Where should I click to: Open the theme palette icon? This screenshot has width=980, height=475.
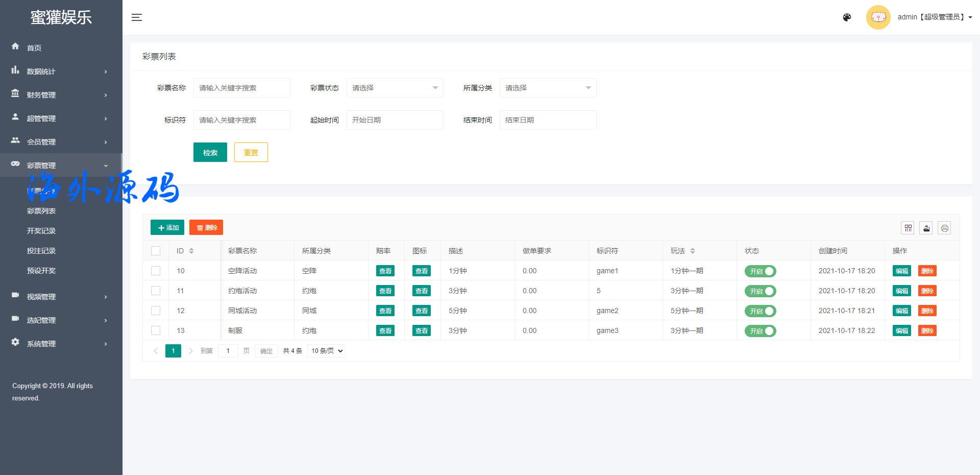click(847, 17)
